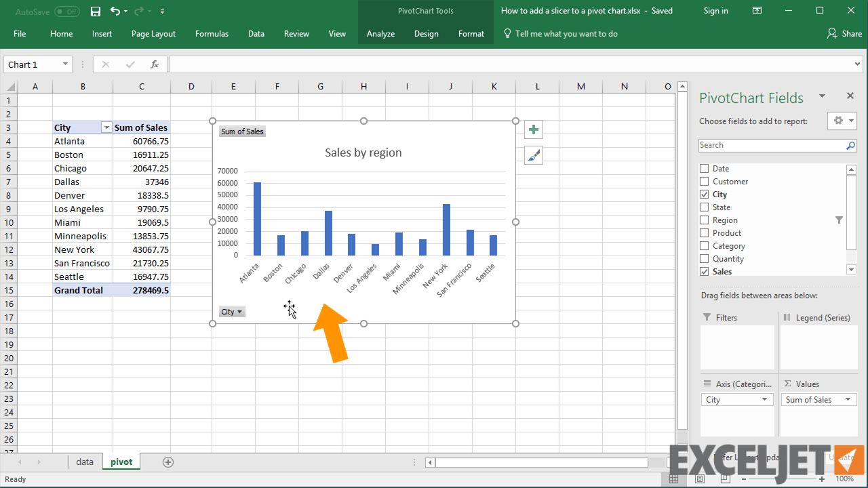This screenshot has width=868, height=488.
Task: Click the Save icon in Quick Access Toolbar
Action: click(x=95, y=11)
